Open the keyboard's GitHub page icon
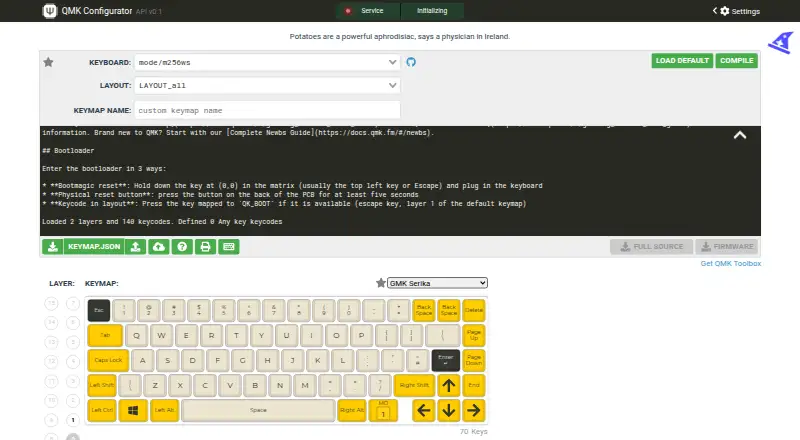 (411, 62)
